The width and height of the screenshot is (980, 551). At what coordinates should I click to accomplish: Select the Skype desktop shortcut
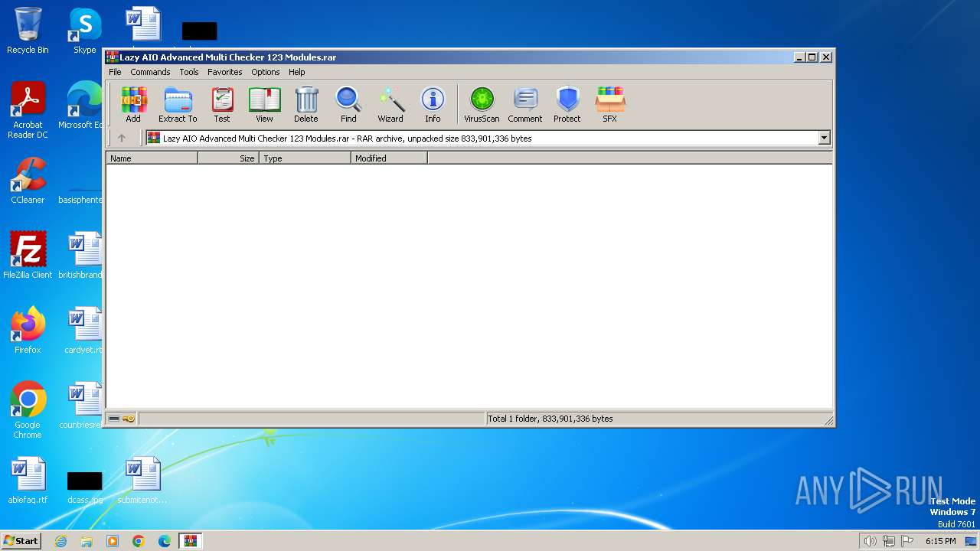[84, 31]
